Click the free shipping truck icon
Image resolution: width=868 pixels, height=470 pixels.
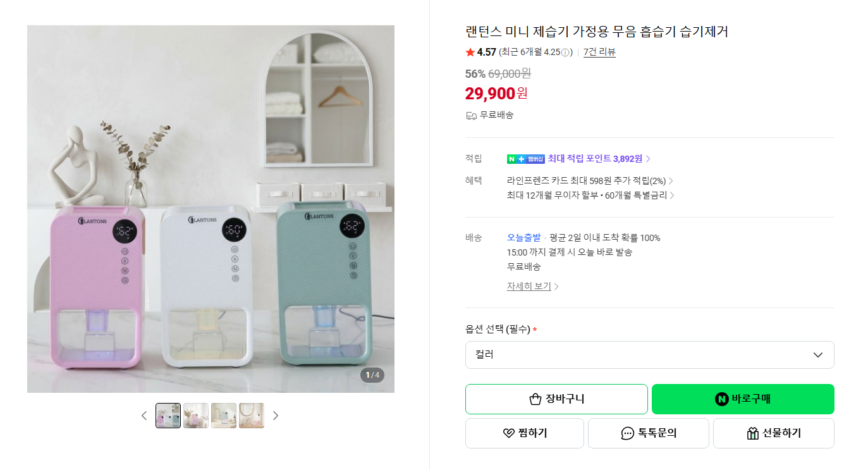pyautogui.click(x=471, y=115)
